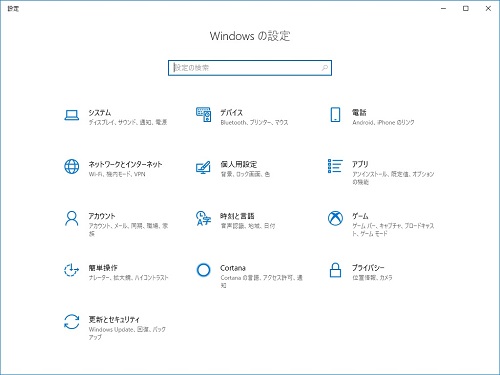Image resolution: width=500 pixels, height=375 pixels.
Task: Maximize the 設定 window
Action: pyautogui.click(x=466, y=9)
